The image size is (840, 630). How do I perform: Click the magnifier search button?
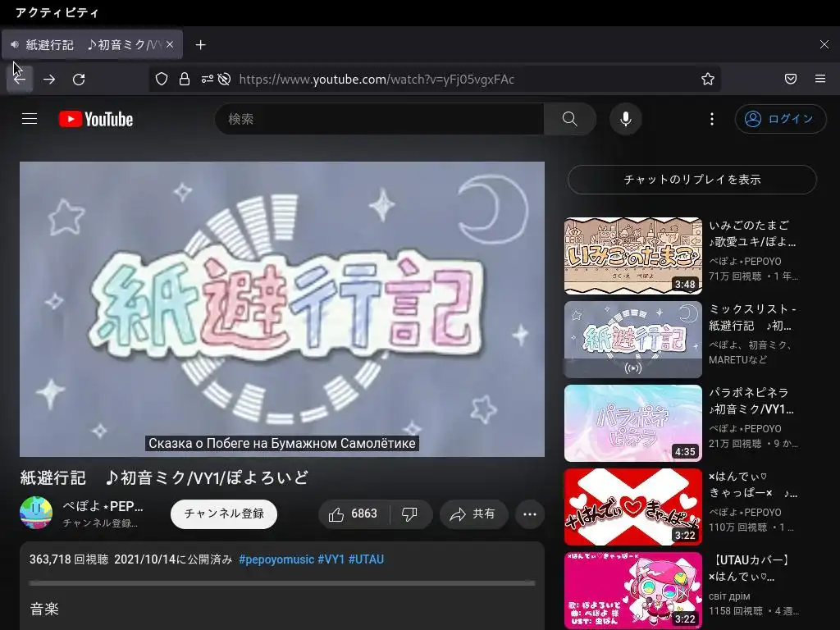click(570, 119)
